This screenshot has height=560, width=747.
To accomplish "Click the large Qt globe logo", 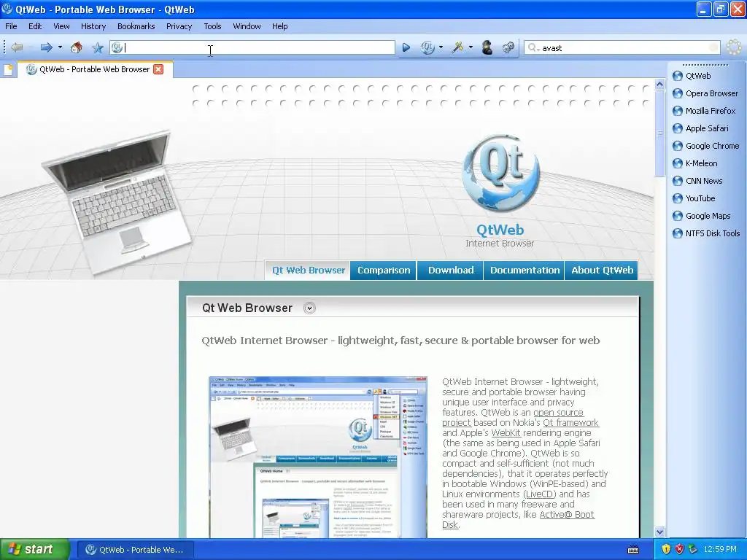I will [500, 174].
